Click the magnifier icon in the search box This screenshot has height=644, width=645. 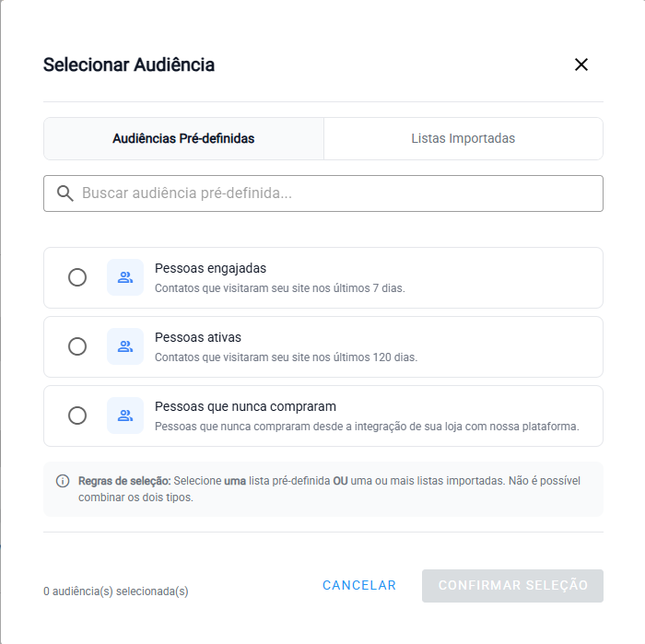pyautogui.click(x=64, y=193)
